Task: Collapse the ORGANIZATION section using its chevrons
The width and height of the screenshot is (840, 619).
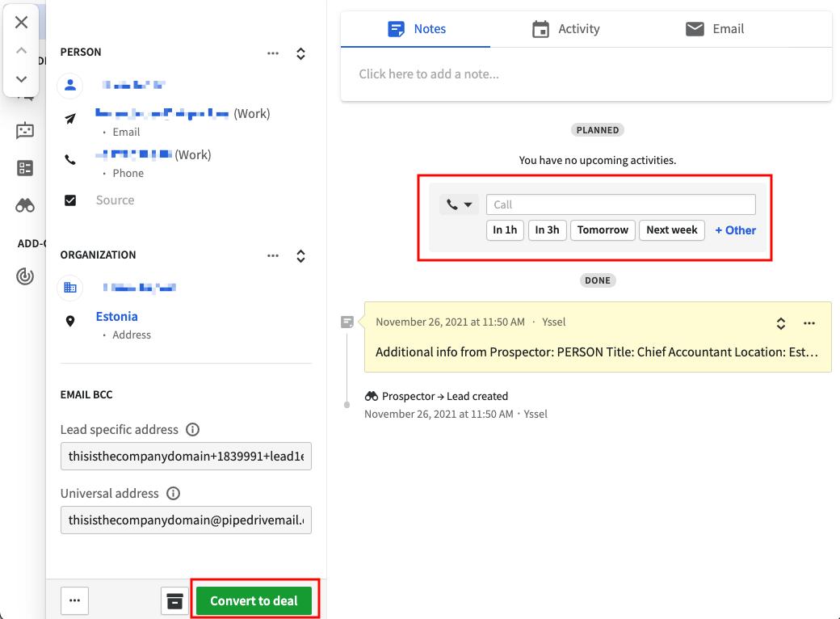Action: [x=300, y=256]
